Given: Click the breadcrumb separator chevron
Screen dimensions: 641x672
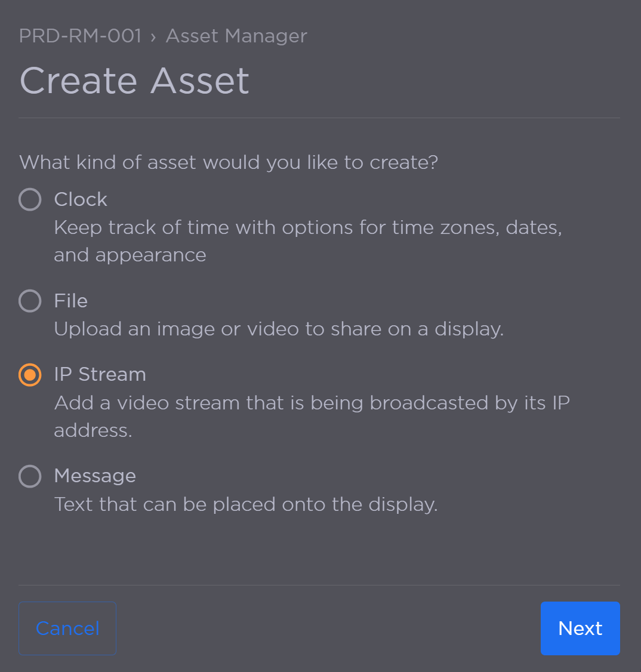Looking at the screenshot, I should (155, 36).
